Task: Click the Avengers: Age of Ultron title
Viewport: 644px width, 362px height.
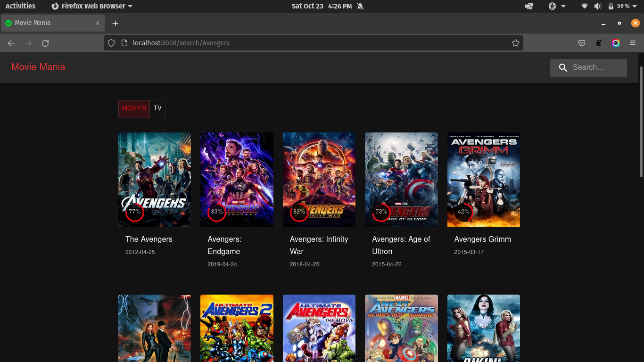Action: [401, 246]
